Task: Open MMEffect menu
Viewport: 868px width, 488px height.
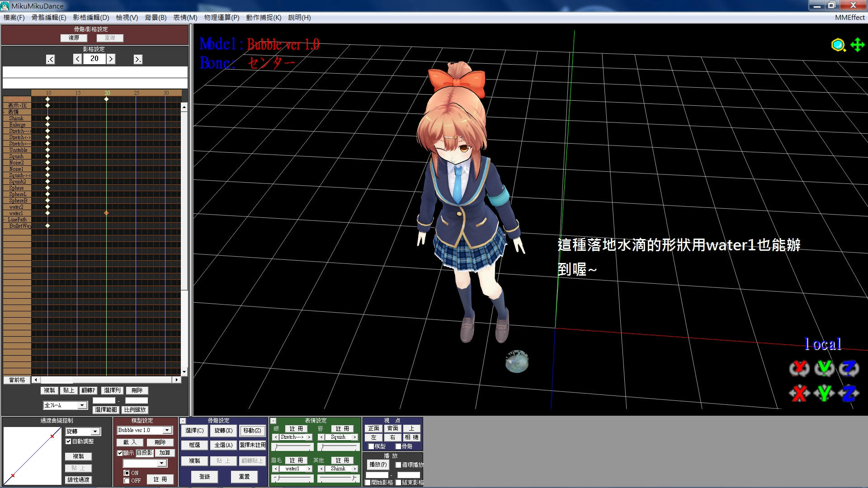Action: pyautogui.click(x=850, y=18)
